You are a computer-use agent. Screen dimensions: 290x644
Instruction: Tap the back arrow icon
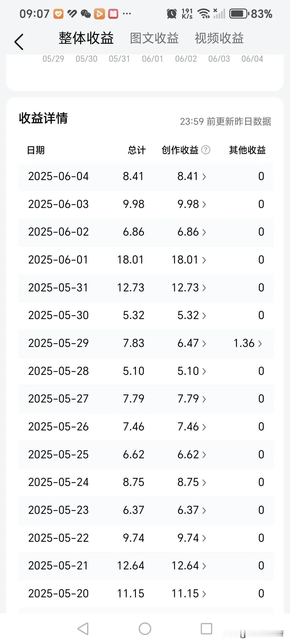[x=19, y=42]
